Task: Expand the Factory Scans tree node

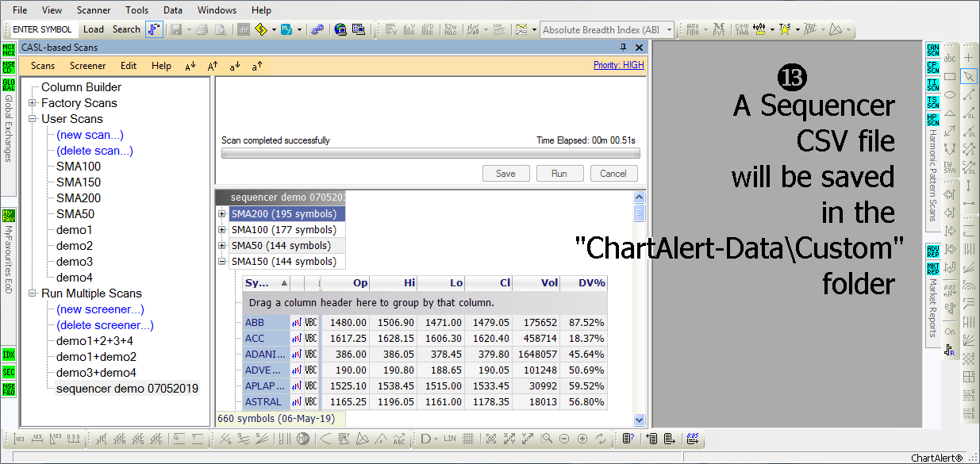Action: click(33, 103)
